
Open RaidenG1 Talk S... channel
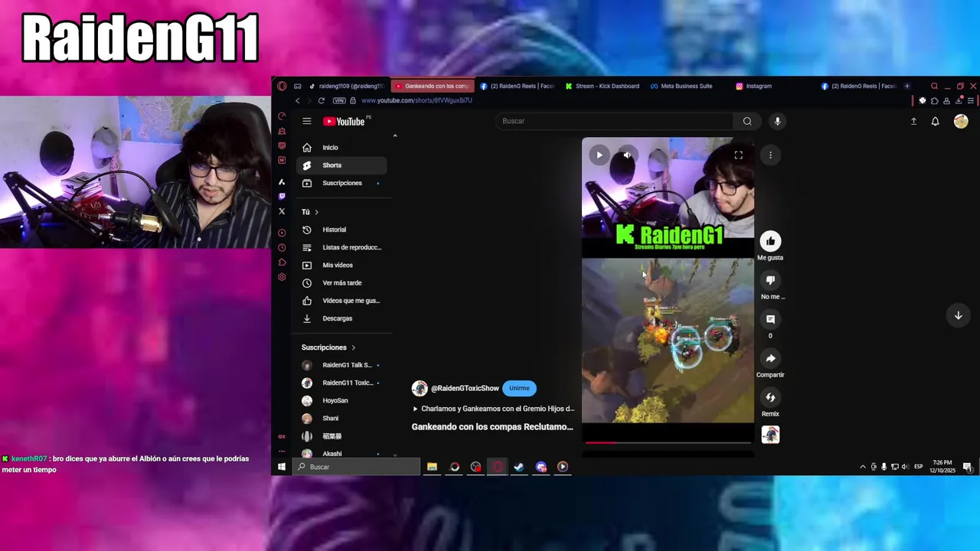coord(340,365)
